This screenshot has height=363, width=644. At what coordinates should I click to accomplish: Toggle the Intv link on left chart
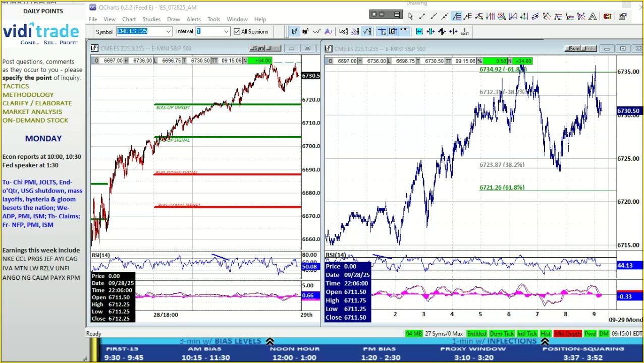[x=274, y=48]
